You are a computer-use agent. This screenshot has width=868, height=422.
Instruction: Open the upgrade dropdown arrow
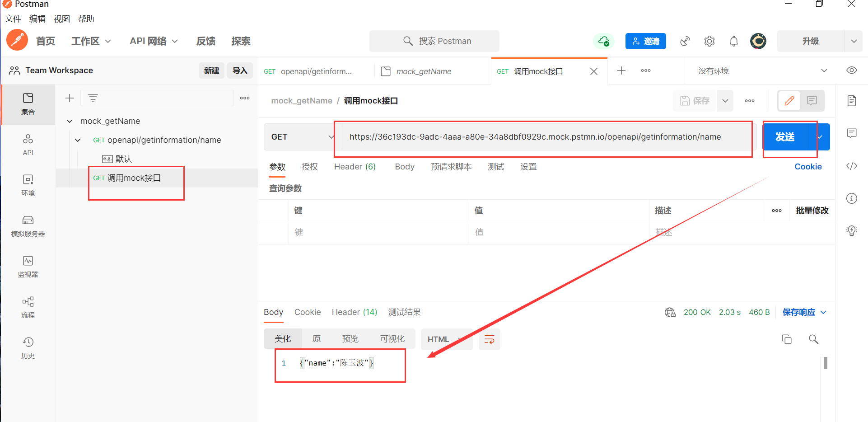pyautogui.click(x=854, y=41)
